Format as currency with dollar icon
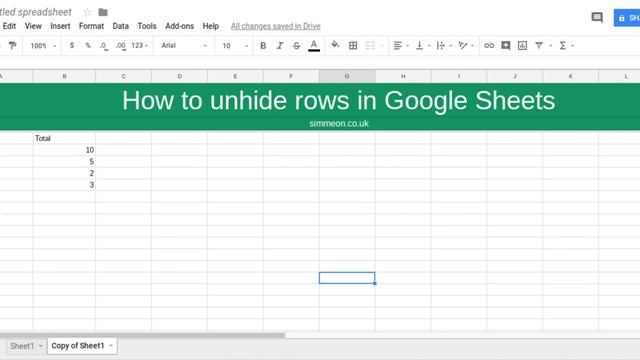Image resolution: width=640 pixels, height=360 pixels. point(72,45)
